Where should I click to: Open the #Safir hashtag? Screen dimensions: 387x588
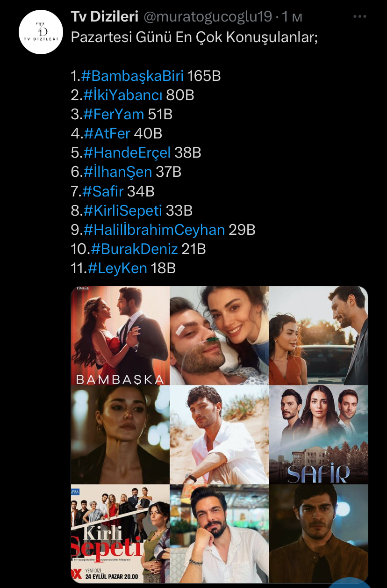tap(103, 191)
